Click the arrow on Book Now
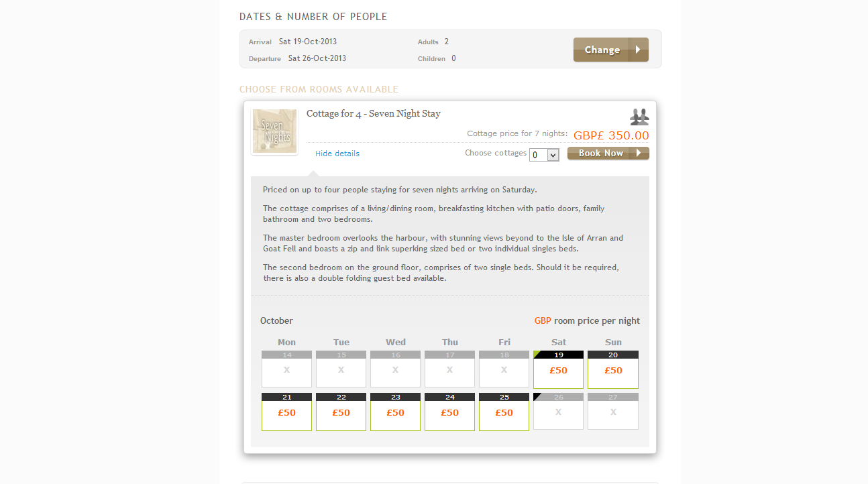This screenshot has height=484, width=868. tap(639, 153)
